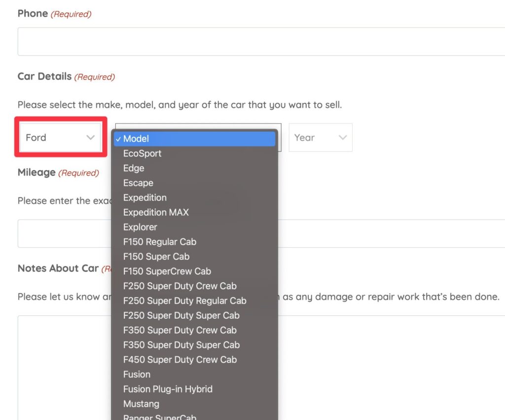Select the Model placeholder option
505x420 pixels.
194,139
